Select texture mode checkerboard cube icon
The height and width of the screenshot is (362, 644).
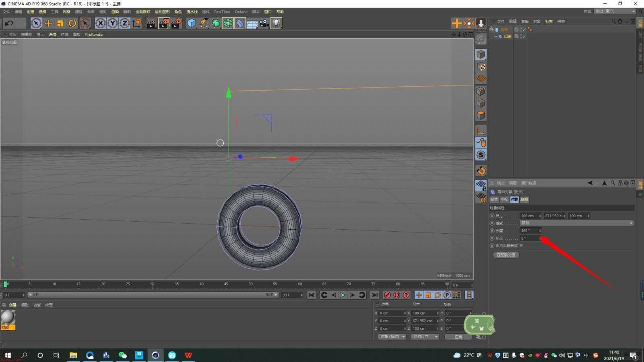[x=481, y=66]
